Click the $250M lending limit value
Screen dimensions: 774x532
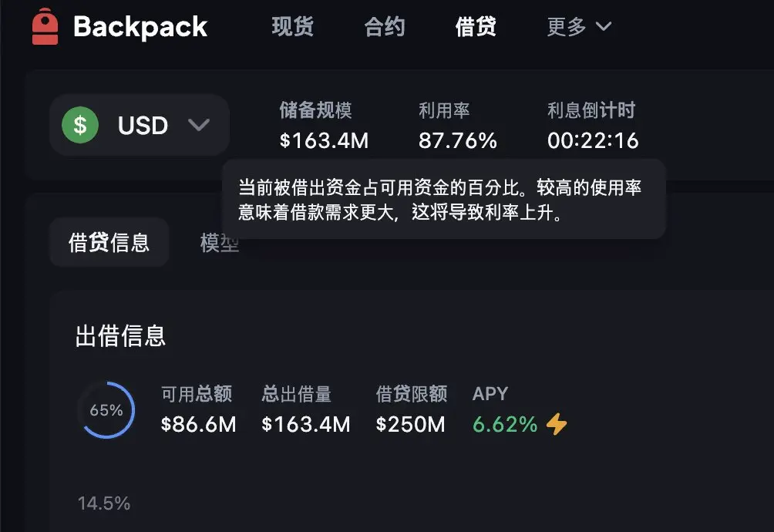(x=410, y=424)
